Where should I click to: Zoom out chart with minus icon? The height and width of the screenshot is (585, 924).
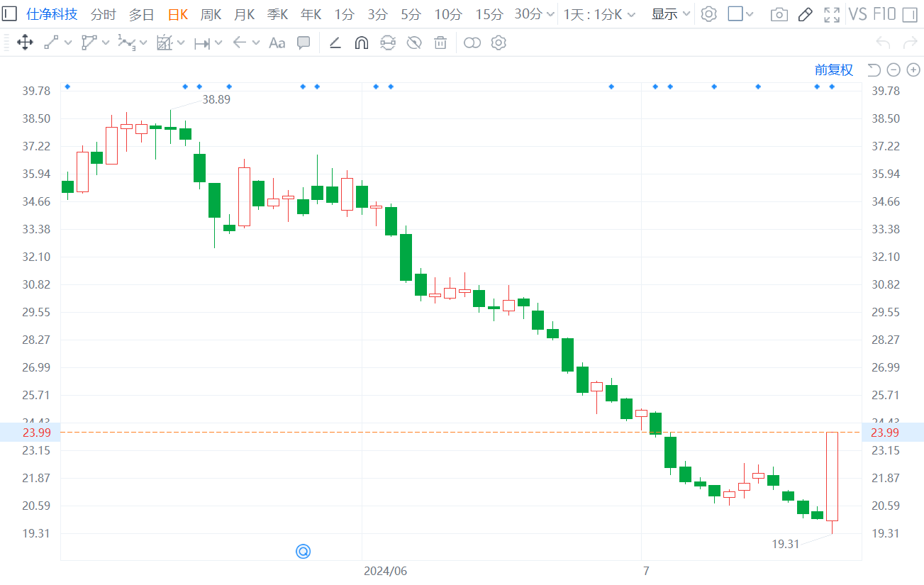[894, 69]
